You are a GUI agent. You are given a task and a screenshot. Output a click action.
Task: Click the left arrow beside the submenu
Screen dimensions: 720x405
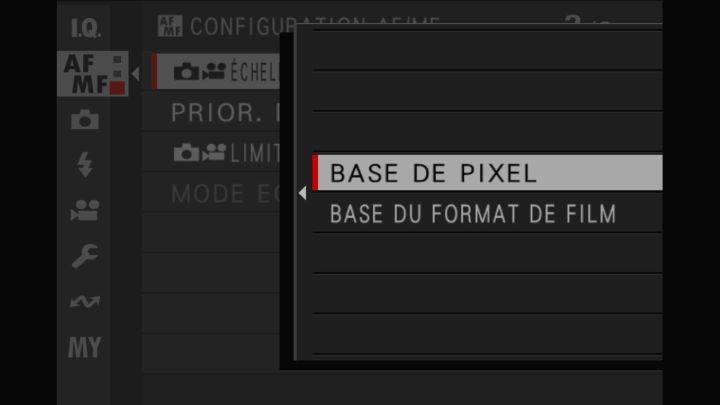[x=302, y=193]
